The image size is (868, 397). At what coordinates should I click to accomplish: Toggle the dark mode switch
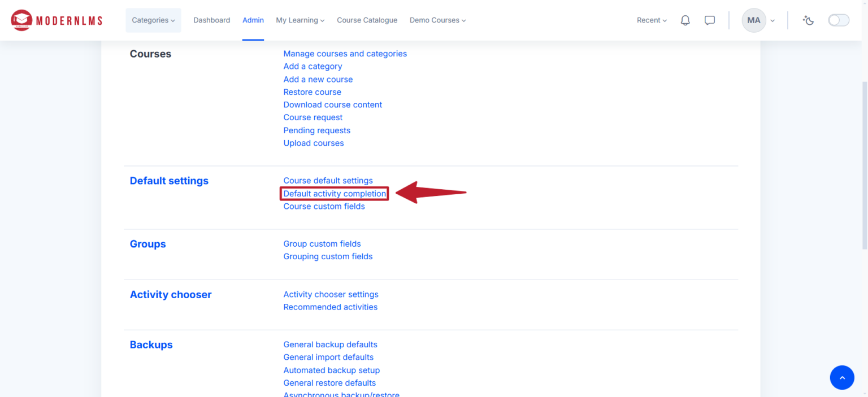point(839,20)
